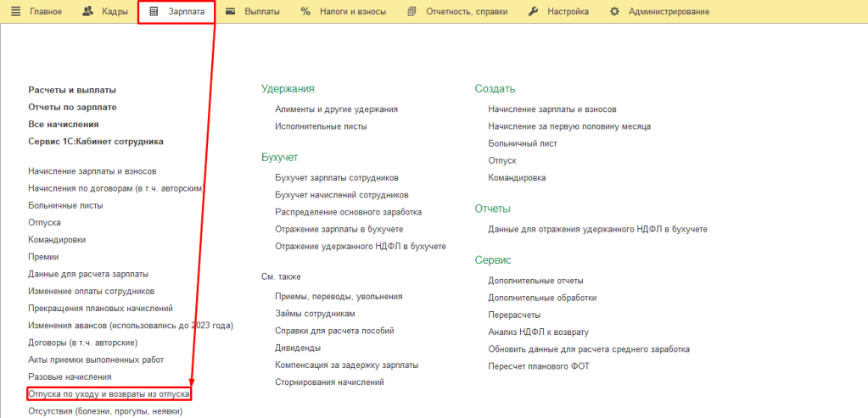The image size is (868, 418).
Task: Open Алименты и другие удержания
Action: 337,109
